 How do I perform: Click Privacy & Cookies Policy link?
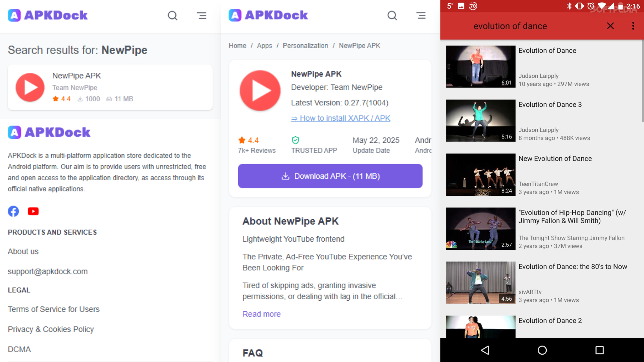(51, 329)
